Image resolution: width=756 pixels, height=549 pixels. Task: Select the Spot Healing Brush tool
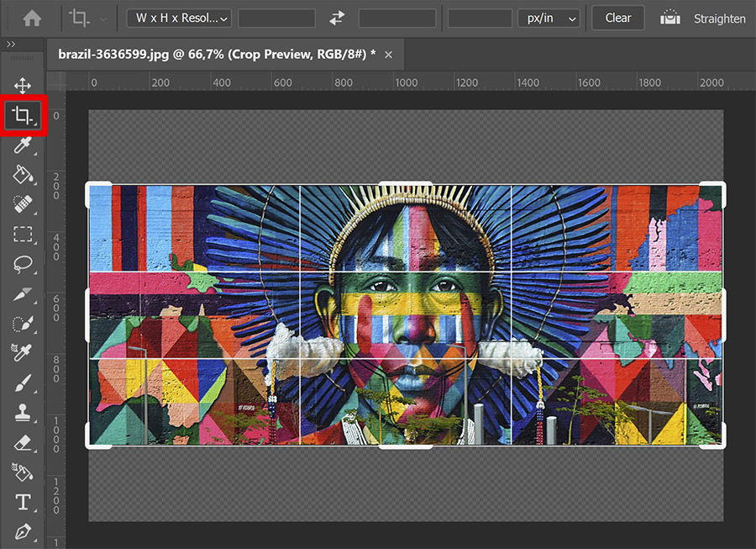tap(24, 204)
